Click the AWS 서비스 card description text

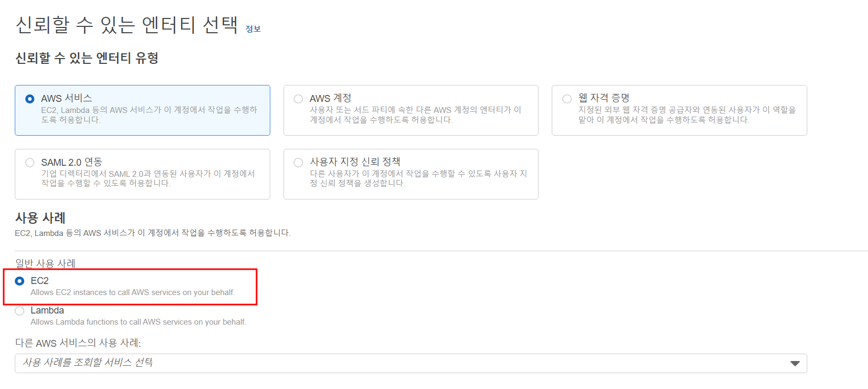click(x=149, y=115)
